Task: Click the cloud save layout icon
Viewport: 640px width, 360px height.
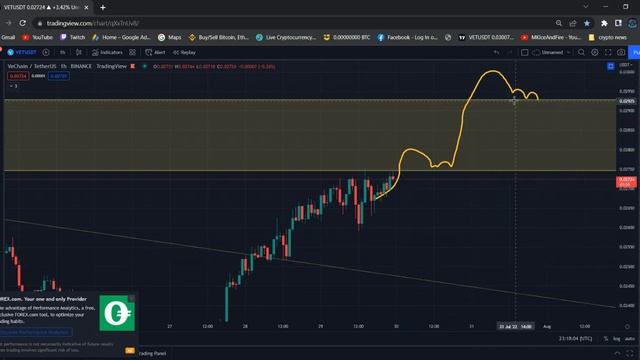Action: (536, 52)
